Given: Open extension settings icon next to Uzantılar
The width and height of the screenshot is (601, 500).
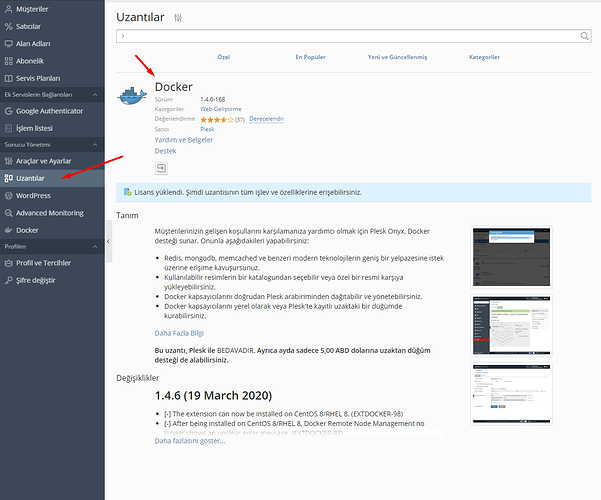Looking at the screenshot, I should click(178, 18).
